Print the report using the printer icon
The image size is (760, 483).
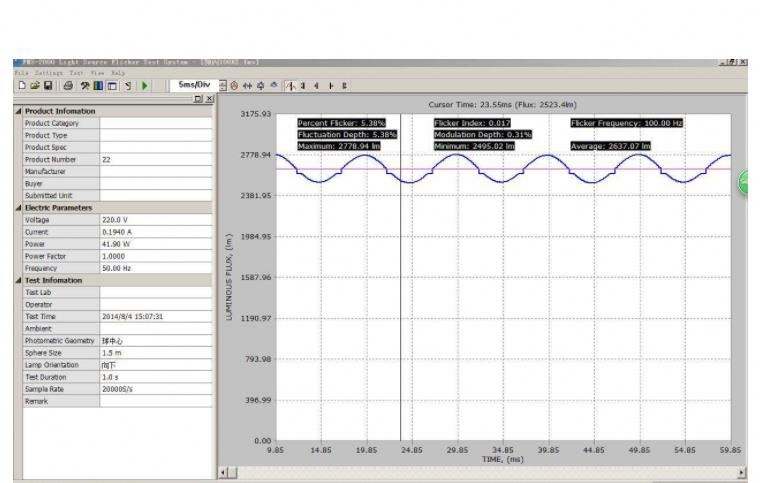click(68, 86)
